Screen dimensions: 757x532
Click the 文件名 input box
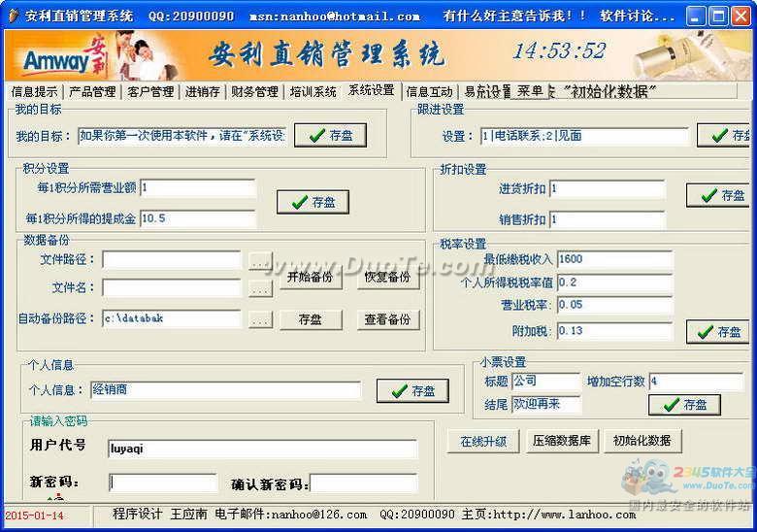click(172, 288)
